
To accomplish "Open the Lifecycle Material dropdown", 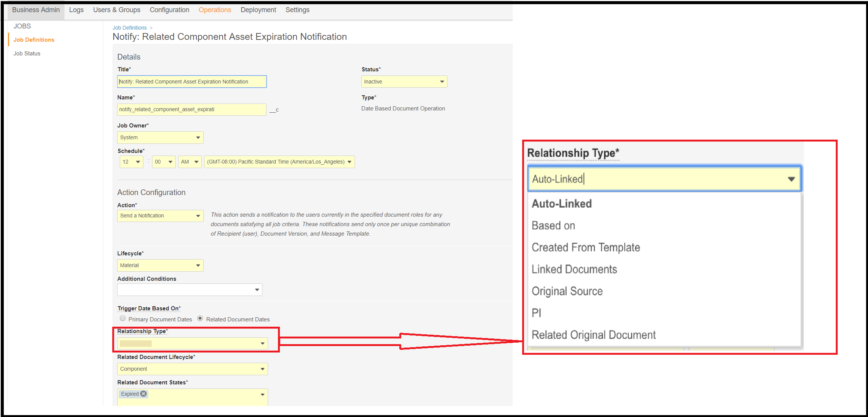I will pyautogui.click(x=160, y=265).
